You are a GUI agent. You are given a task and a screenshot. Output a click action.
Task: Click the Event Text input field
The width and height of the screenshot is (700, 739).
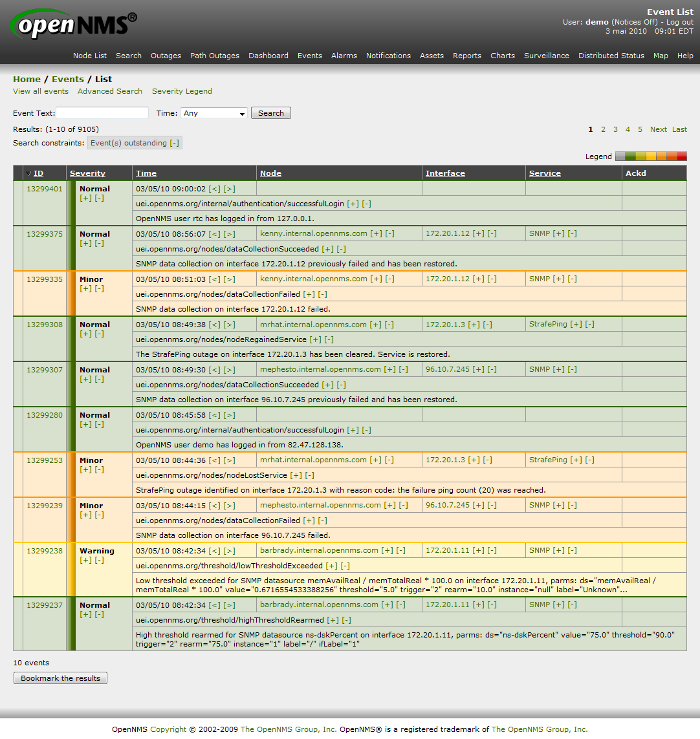[102, 113]
